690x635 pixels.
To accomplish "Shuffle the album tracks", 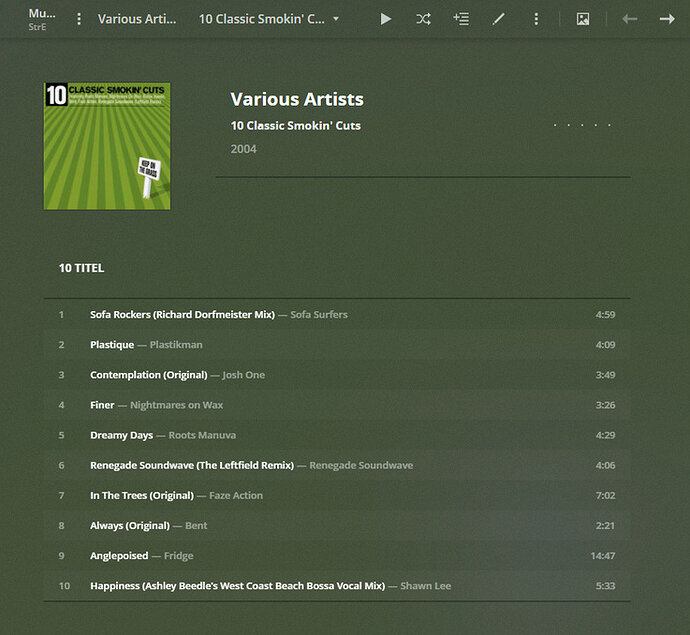I will (x=423, y=19).
